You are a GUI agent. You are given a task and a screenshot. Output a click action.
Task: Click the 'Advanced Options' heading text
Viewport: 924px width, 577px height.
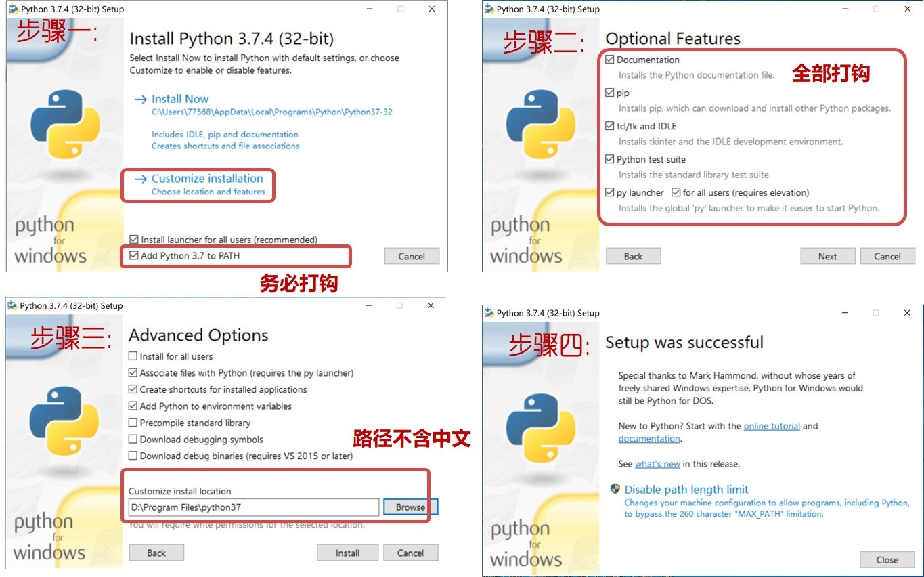coord(198,335)
